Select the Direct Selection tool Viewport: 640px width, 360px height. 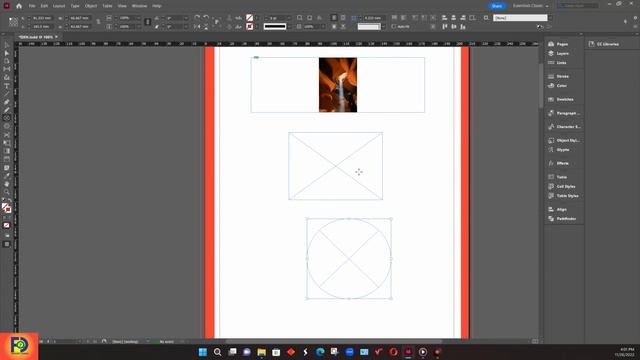pos(7,53)
